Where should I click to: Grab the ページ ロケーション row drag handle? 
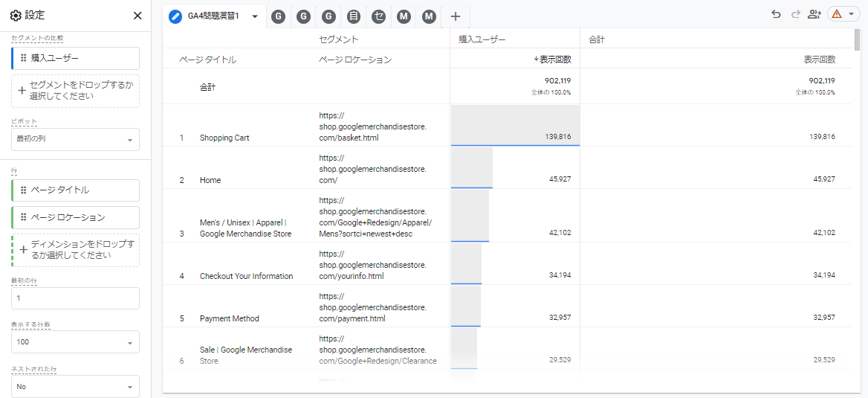click(23, 217)
